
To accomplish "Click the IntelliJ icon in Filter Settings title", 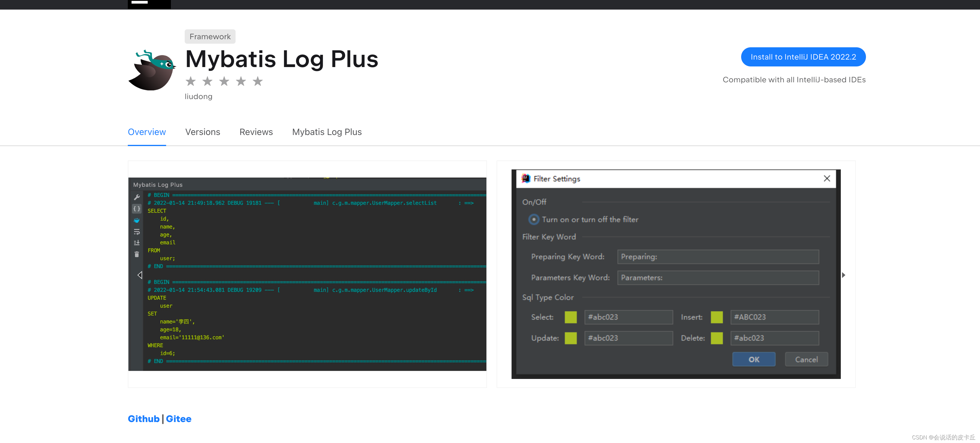I will point(526,178).
